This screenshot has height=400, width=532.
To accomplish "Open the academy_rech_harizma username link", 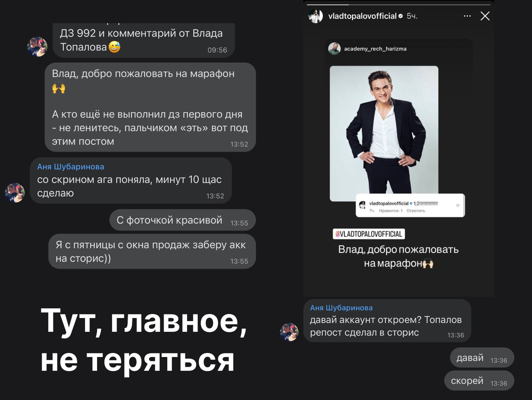I will [x=375, y=49].
